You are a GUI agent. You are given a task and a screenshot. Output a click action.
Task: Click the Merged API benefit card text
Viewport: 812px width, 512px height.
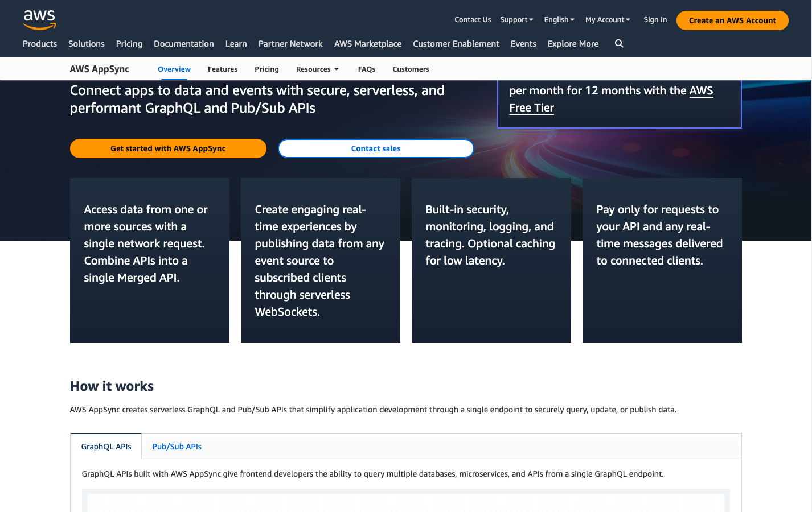point(146,243)
